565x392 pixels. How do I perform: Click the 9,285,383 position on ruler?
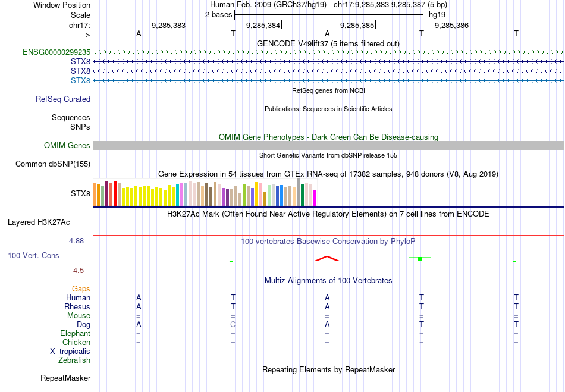pos(169,25)
